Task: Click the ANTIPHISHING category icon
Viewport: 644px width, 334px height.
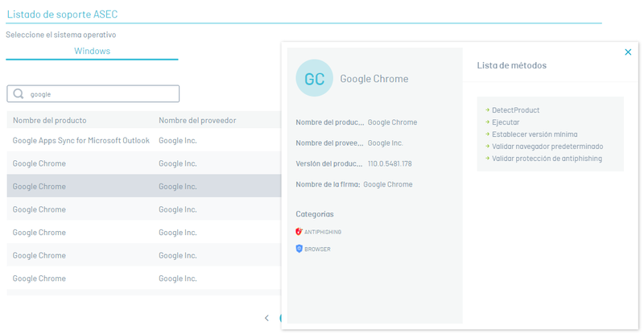Action: click(x=299, y=231)
